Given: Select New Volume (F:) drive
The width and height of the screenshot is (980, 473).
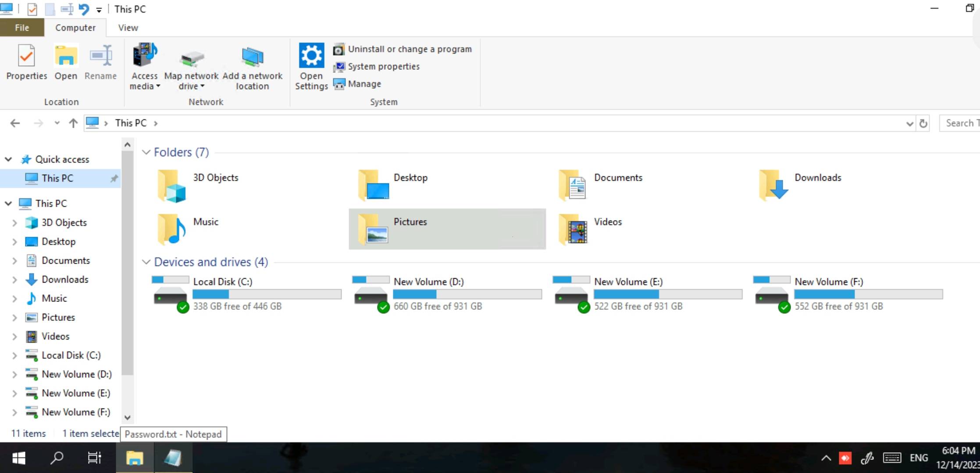Looking at the screenshot, I should click(848, 294).
